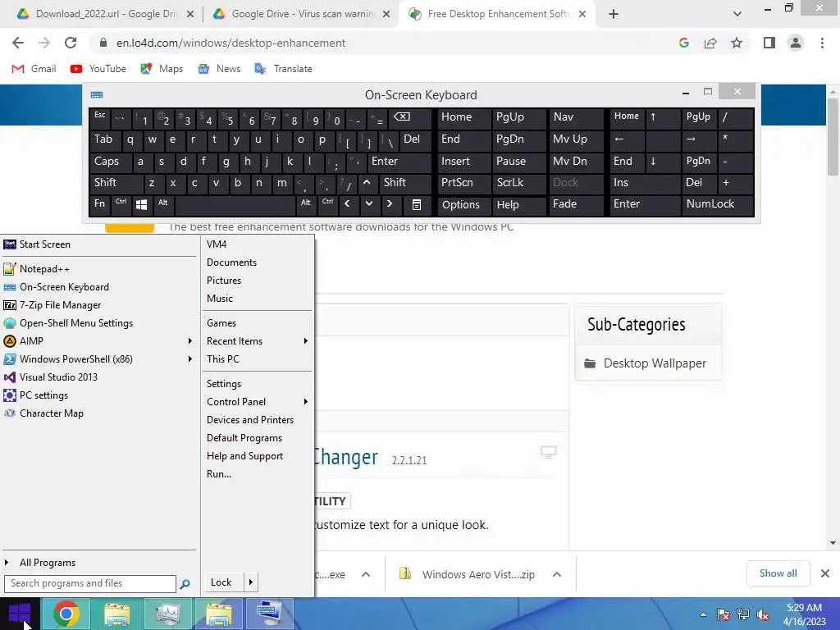The width and height of the screenshot is (840, 630).
Task: Click the Action Center flag tray icon
Action: point(724,614)
